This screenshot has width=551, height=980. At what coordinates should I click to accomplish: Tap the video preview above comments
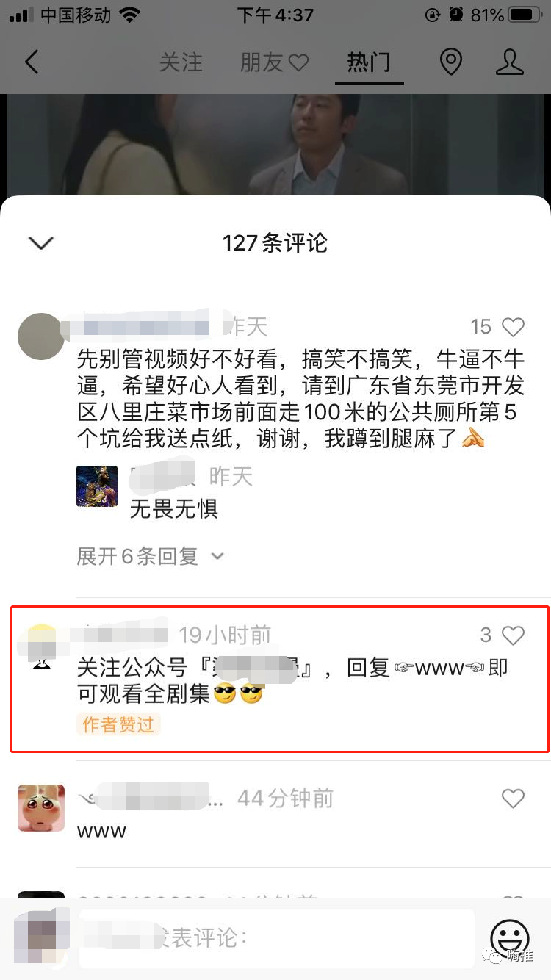tap(275, 145)
